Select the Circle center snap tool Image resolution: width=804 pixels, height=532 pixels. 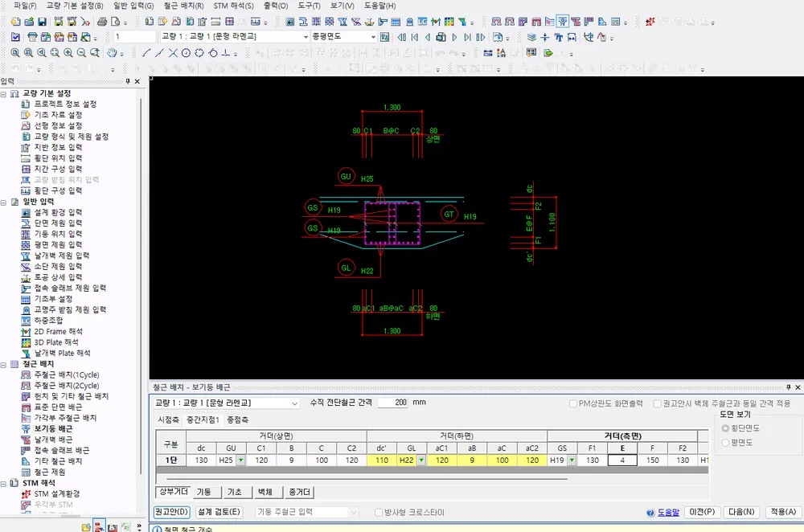pyautogui.click(x=187, y=53)
